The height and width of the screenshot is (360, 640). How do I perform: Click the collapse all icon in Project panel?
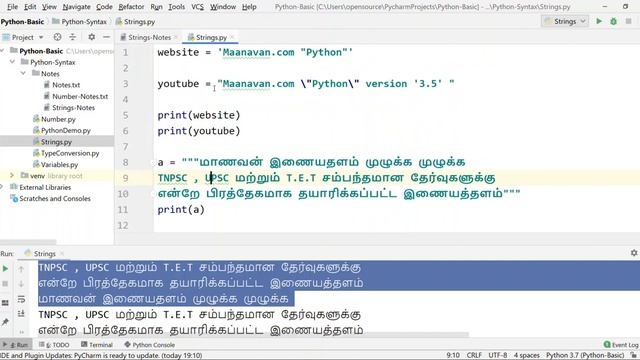click(x=72, y=37)
